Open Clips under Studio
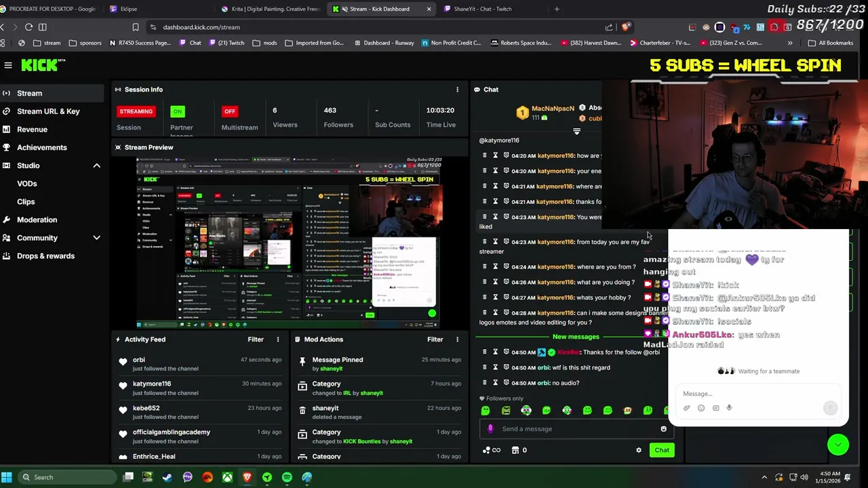 pyautogui.click(x=26, y=201)
